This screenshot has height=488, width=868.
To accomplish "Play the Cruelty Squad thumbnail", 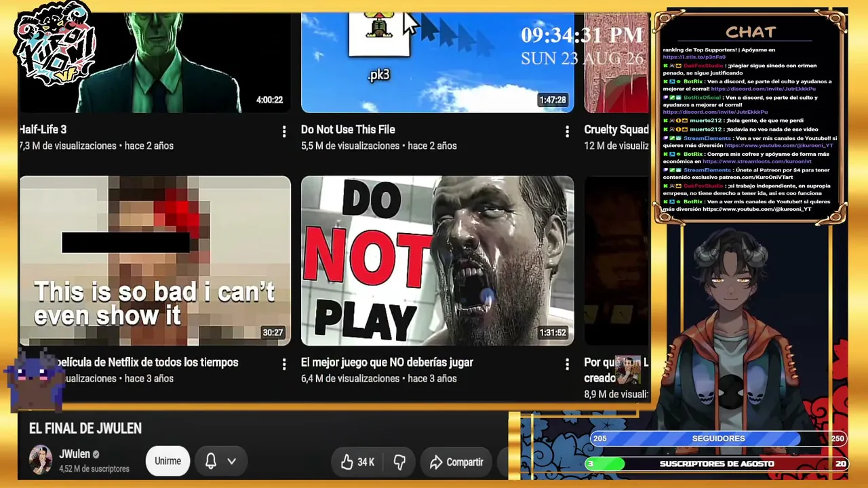I will pyautogui.click(x=616, y=62).
